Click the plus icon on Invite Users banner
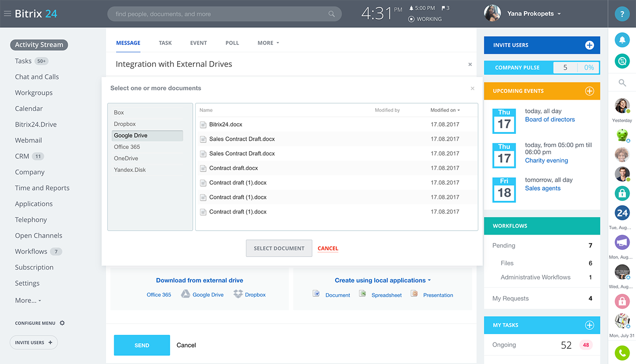Viewport: 636px width, 364px height. pos(590,45)
